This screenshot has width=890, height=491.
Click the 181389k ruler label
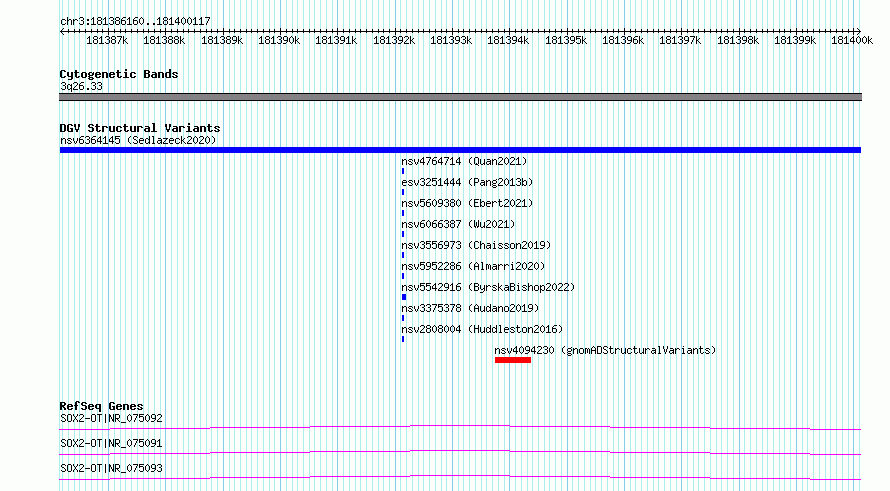click(222, 40)
